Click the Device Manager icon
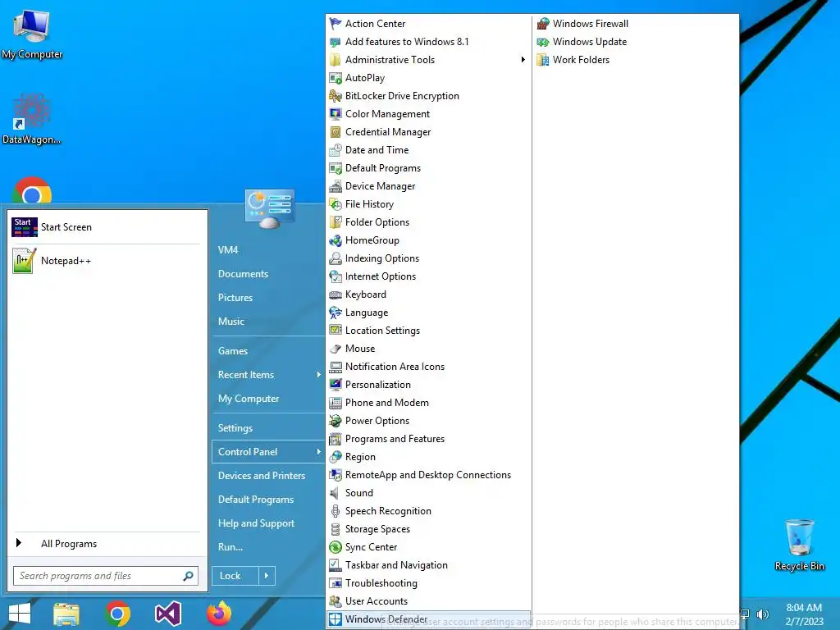 tap(336, 186)
